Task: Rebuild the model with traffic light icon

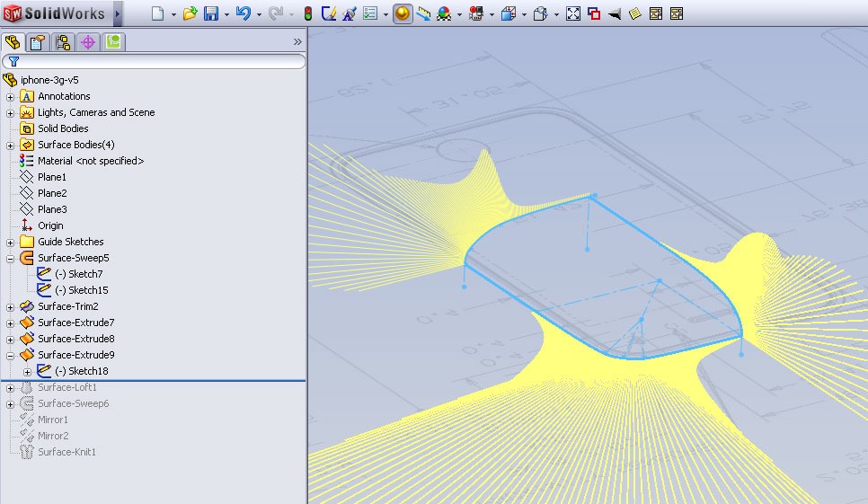Action: pos(308,13)
